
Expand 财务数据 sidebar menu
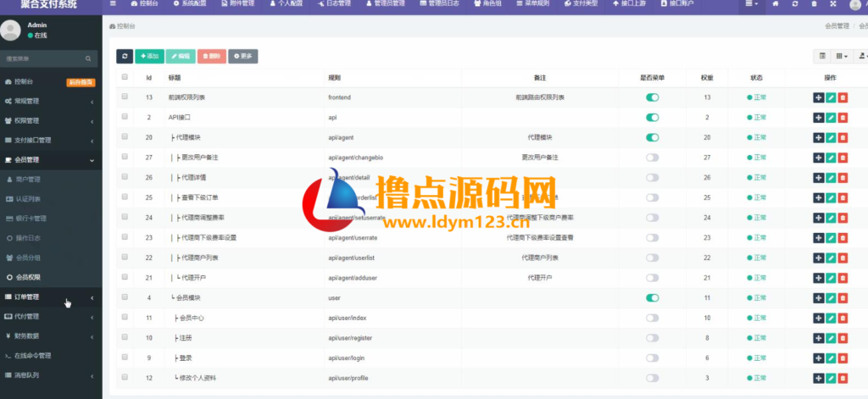click(51, 336)
